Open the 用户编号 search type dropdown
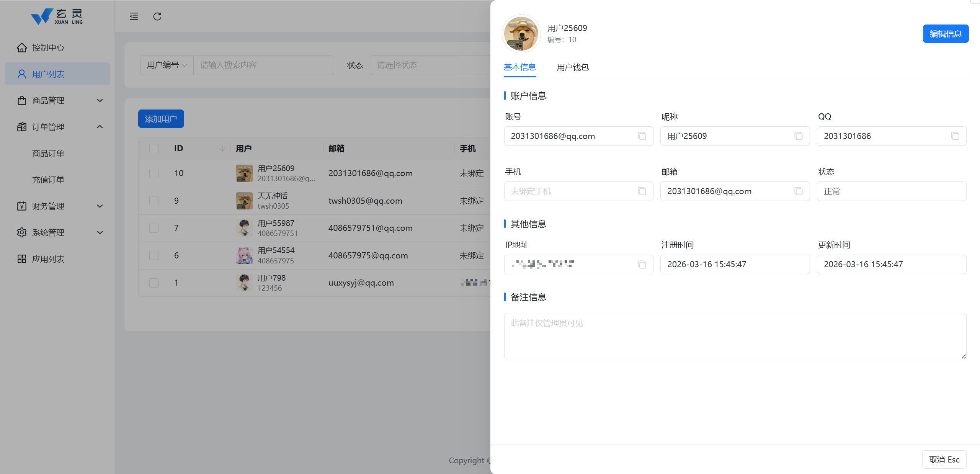980x474 pixels. [167, 65]
